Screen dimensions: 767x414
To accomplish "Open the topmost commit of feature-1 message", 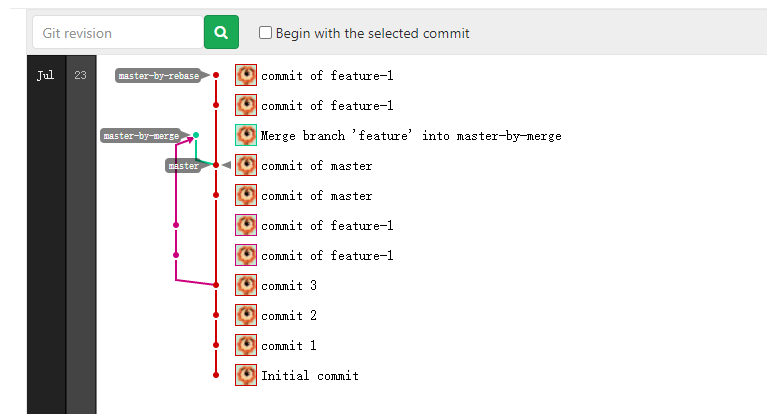I will coord(327,75).
